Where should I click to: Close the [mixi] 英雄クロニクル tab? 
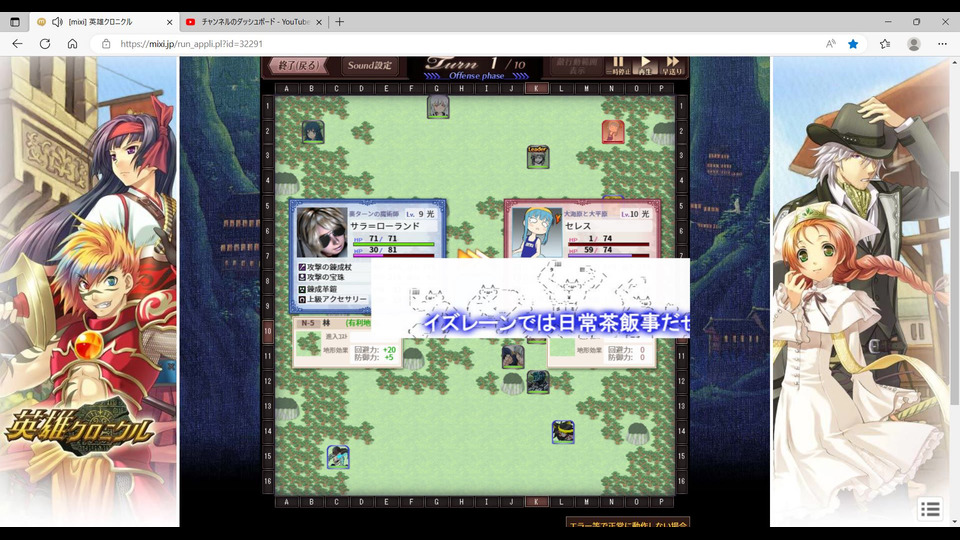coord(170,22)
